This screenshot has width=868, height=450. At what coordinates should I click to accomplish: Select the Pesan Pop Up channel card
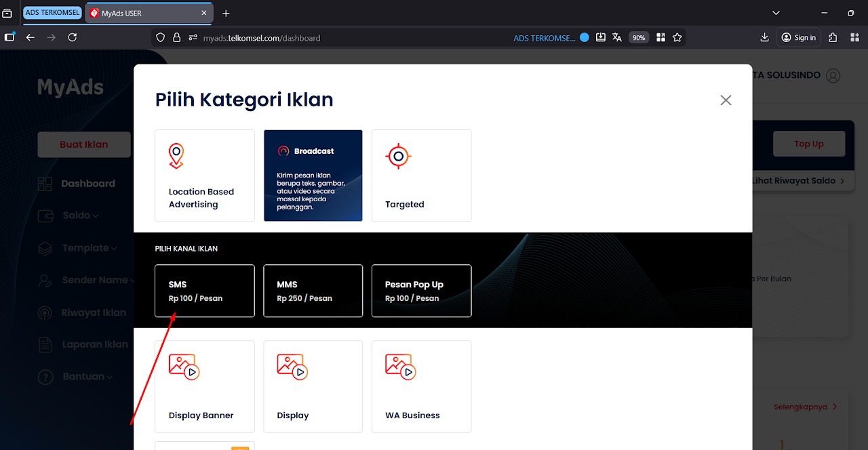tap(421, 291)
